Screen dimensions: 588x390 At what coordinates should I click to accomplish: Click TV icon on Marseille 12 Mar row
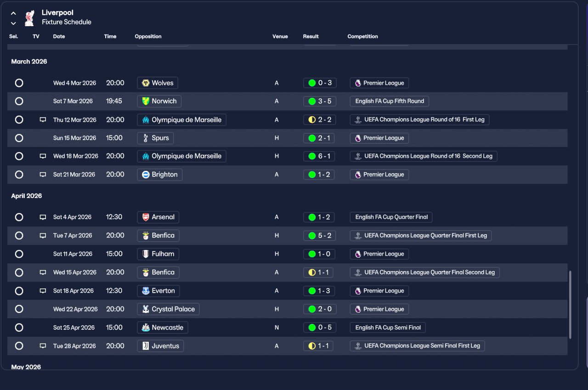click(x=43, y=120)
